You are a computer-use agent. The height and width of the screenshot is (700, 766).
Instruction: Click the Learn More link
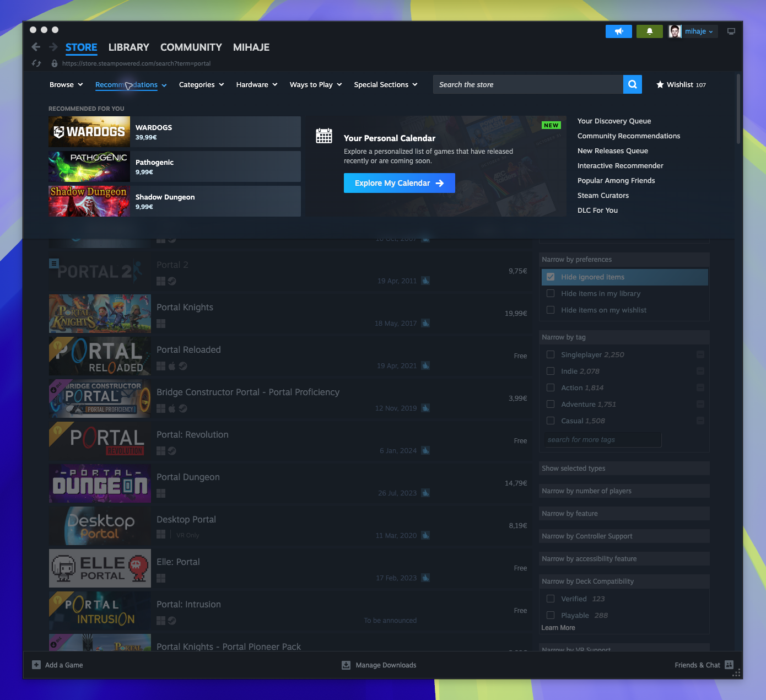point(558,628)
